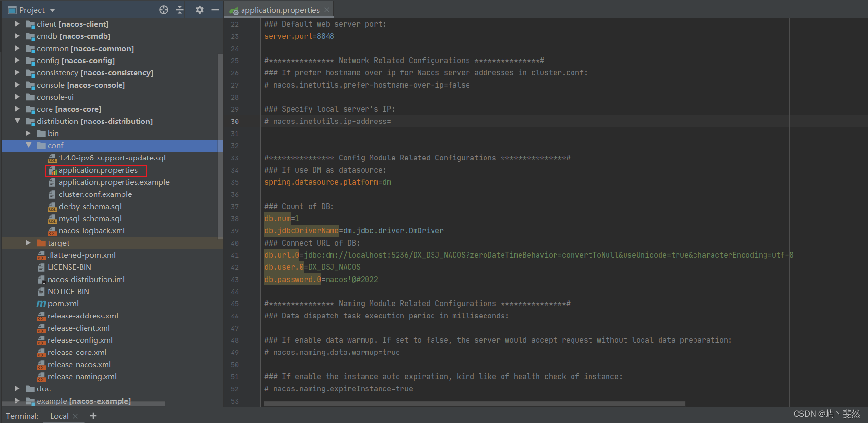Expand the target folder
Image resolution: width=868 pixels, height=423 pixels.
(x=28, y=243)
